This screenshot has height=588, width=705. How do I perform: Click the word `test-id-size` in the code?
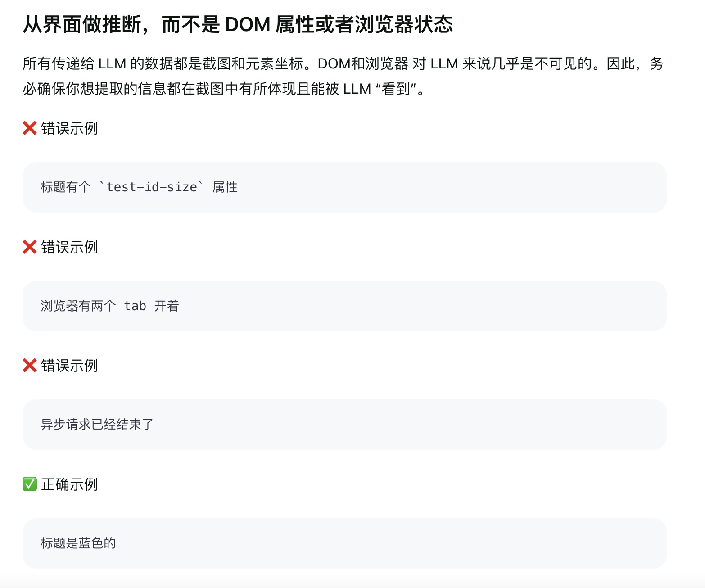coord(151,187)
